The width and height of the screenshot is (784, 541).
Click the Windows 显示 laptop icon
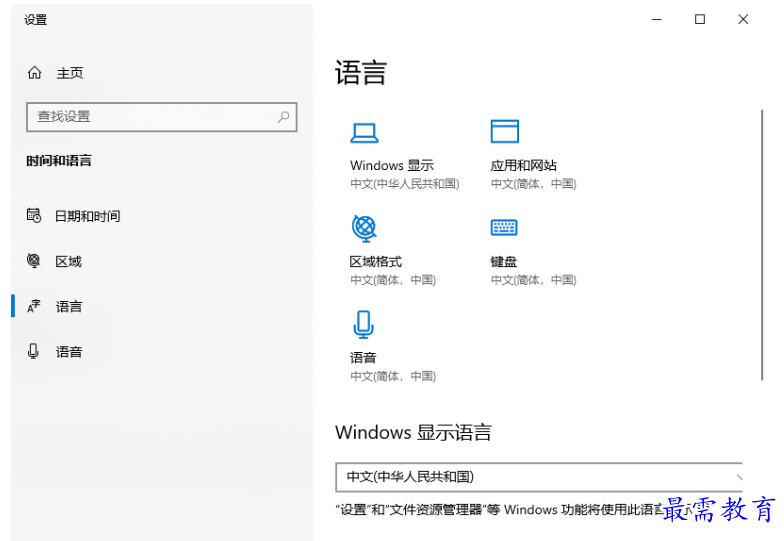(364, 133)
